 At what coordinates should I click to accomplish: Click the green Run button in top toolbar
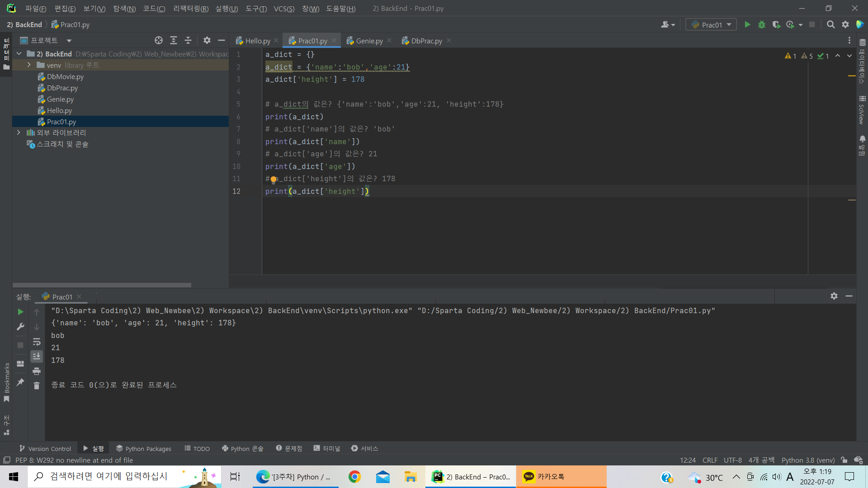(x=747, y=25)
